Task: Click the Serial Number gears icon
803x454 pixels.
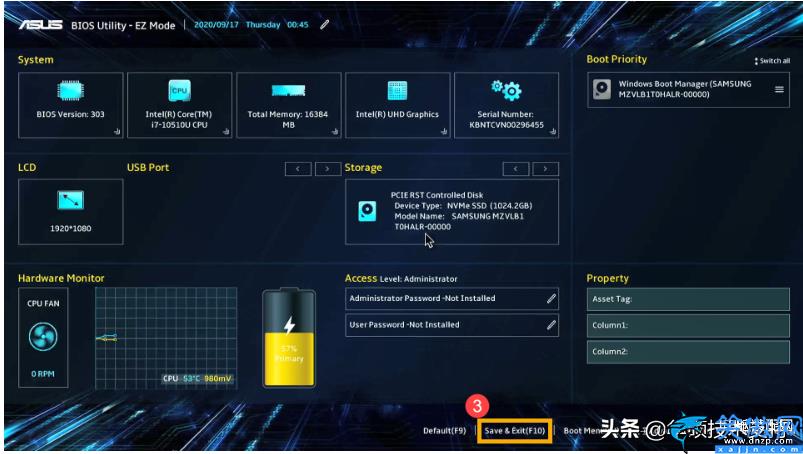Action: click(x=506, y=90)
